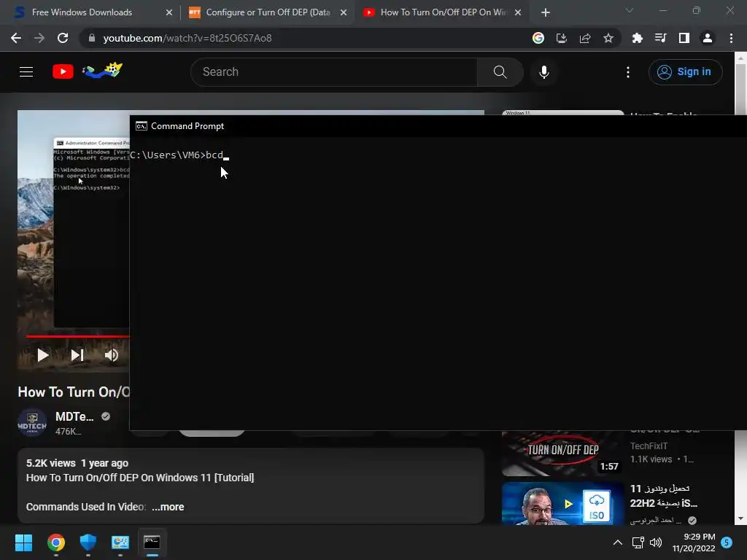This screenshot has width=747, height=560.
Task: Skip to the next video
Action: [77, 355]
